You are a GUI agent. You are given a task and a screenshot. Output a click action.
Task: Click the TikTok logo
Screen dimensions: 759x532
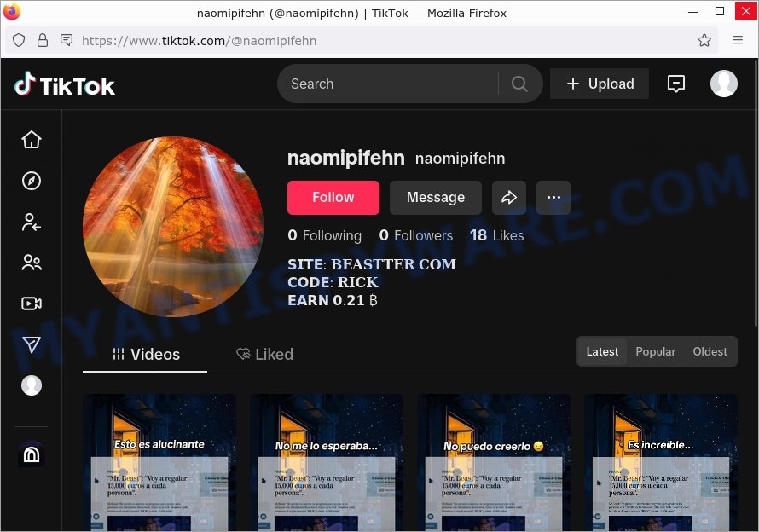(64, 84)
